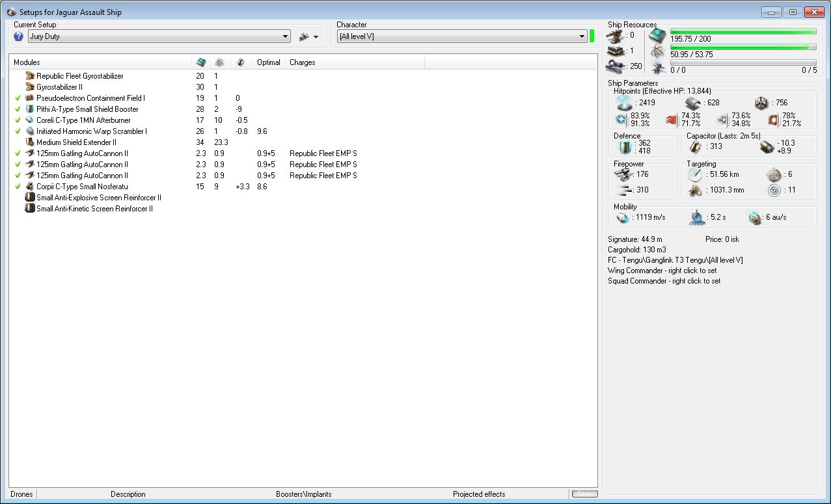Open the Character dropdown showing All level V

[x=462, y=36]
